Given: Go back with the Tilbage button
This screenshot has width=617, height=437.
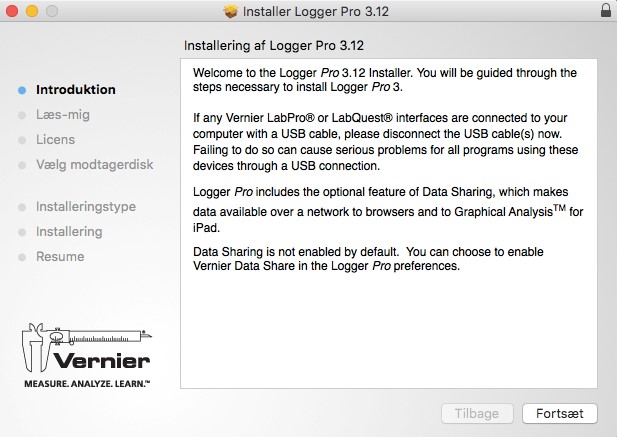Looking at the screenshot, I should [x=477, y=413].
